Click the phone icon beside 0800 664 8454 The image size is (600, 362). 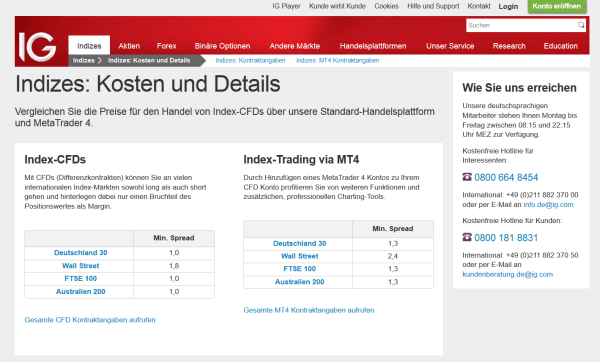[x=467, y=177]
